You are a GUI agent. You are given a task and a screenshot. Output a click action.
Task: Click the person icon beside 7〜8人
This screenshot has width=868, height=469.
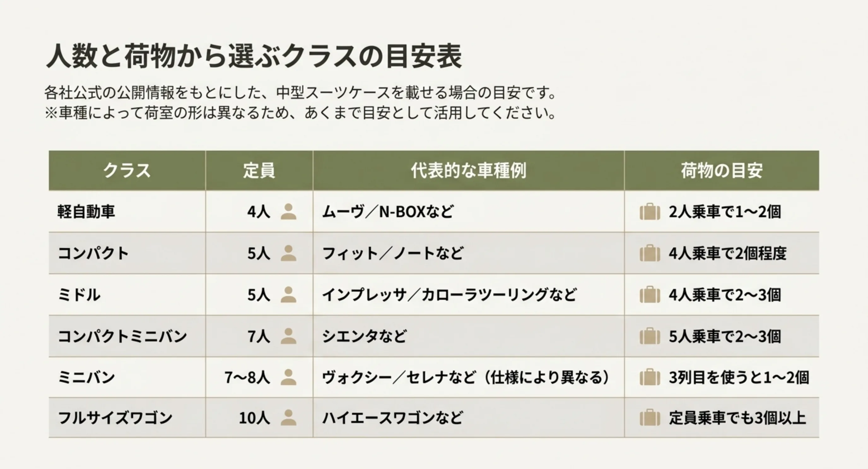[288, 377]
